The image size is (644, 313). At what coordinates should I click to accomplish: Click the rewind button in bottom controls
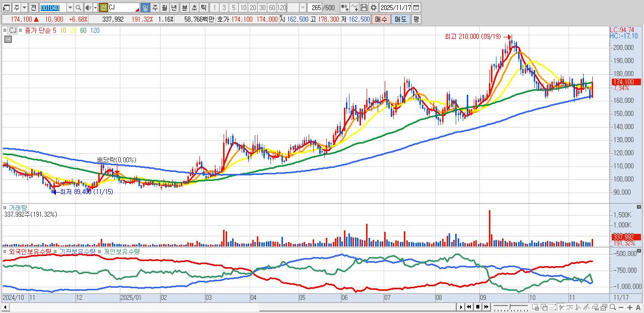(x=469, y=307)
